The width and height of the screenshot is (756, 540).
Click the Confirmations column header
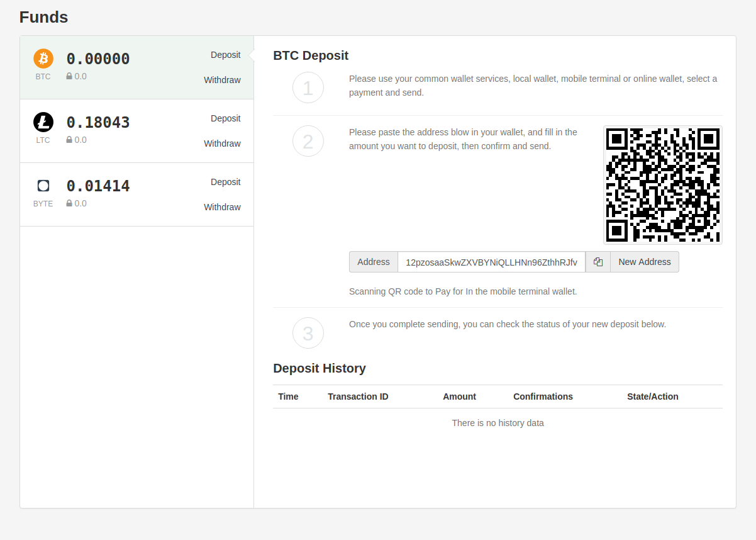click(x=543, y=397)
